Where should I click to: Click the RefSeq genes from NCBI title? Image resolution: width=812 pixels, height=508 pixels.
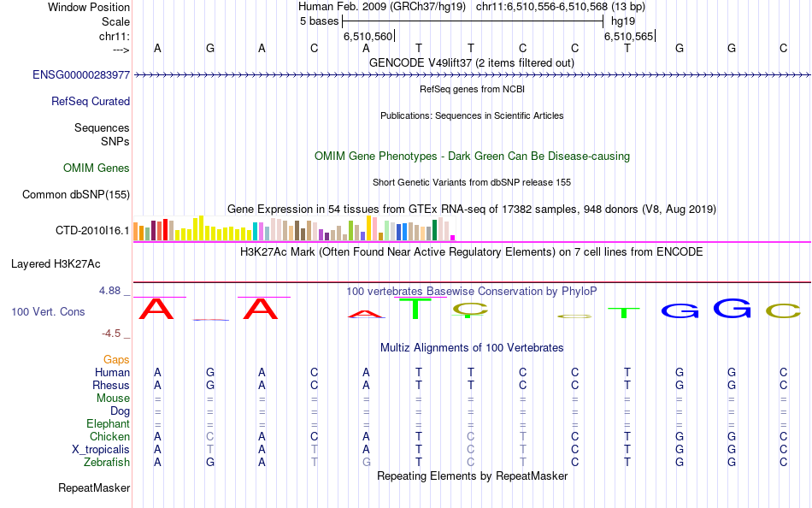[473, 89]
